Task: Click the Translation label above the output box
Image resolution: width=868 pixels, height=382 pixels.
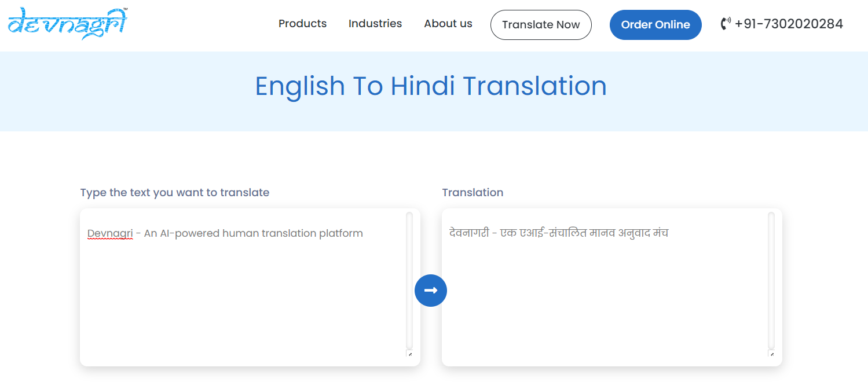Action: (473, 193)
